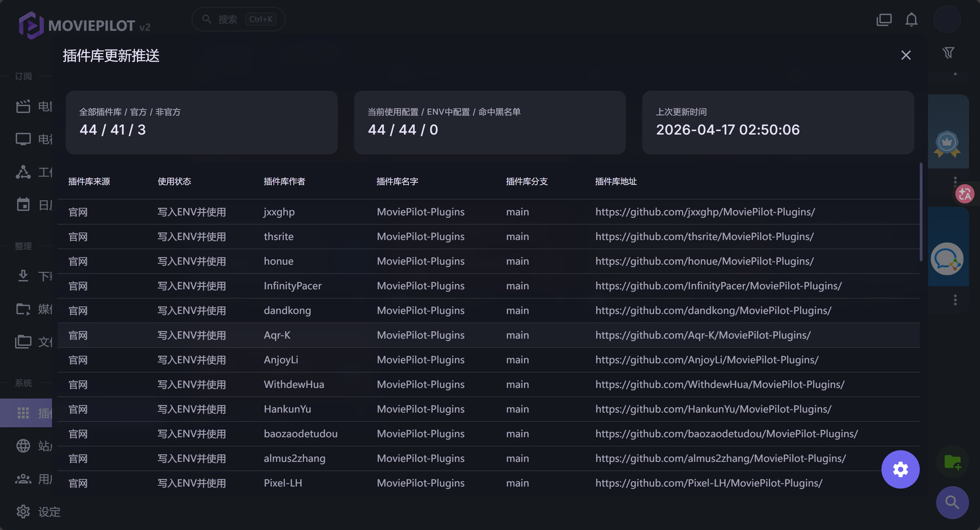Select author cell "baozaodetudou"

[x=301, y=433]
